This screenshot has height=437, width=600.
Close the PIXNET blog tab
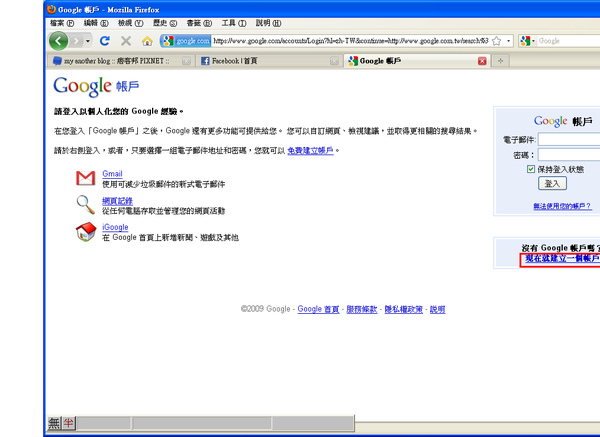[186, 61]
